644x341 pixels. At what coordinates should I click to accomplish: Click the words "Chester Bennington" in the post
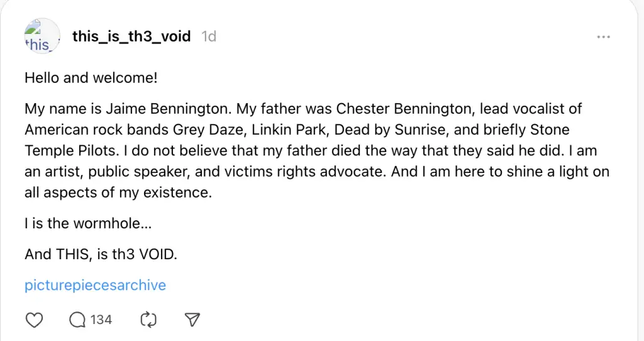point(404,108)
